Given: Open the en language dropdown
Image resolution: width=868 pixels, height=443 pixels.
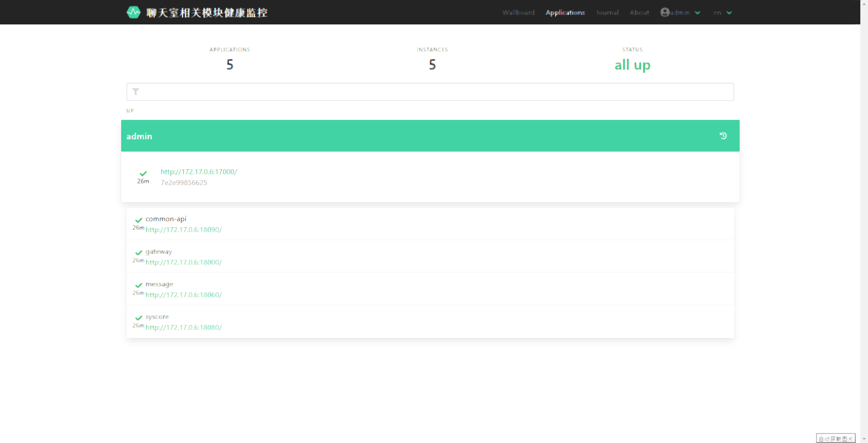Looking at the screenshot, I should (x=722, y=13).
